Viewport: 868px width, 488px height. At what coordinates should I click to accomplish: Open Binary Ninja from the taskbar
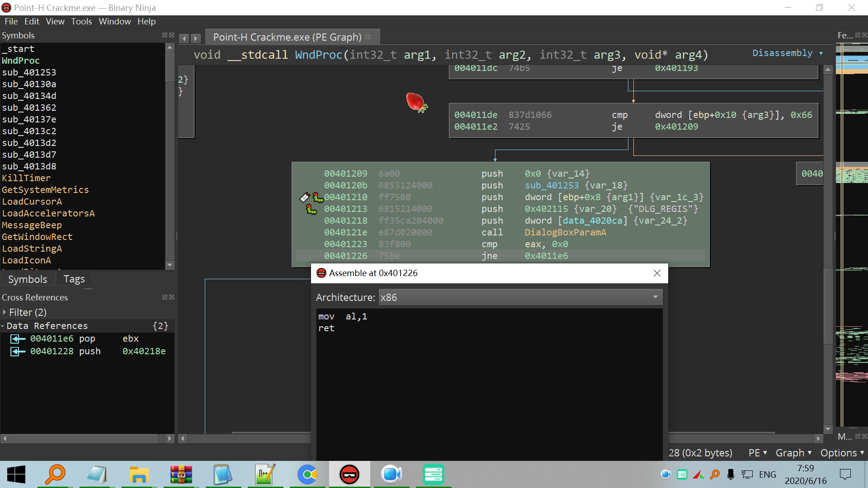point(349,474)
